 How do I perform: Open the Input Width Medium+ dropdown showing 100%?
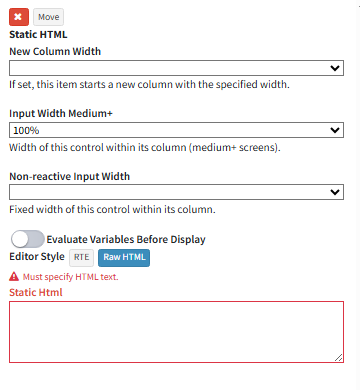point(176,130)
